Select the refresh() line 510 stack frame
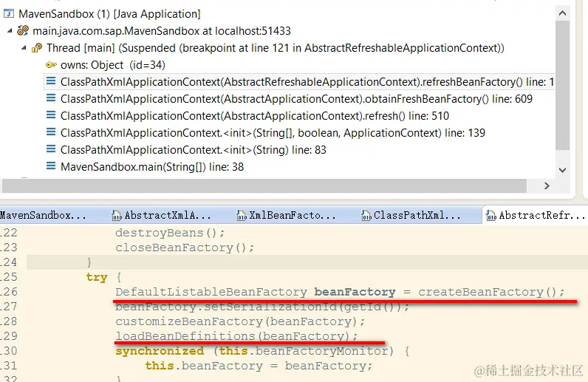This screenshot has height=382, width=588. pos(255,115)
